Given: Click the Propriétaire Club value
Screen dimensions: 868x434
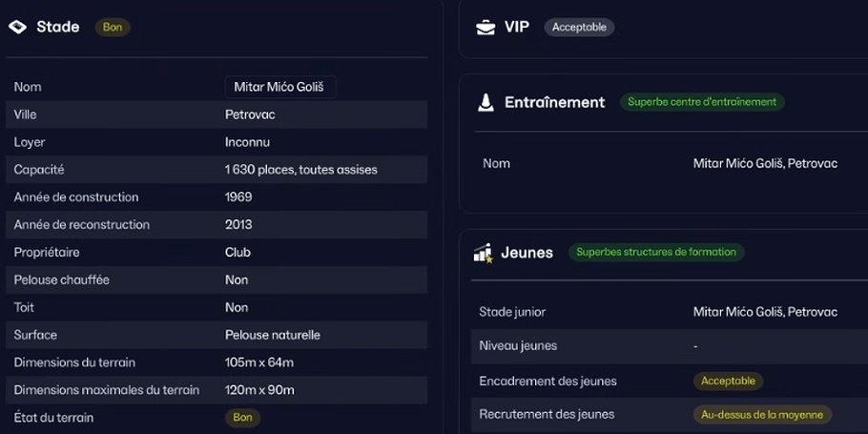Looking at the screenshot, I should click(238, 253).
